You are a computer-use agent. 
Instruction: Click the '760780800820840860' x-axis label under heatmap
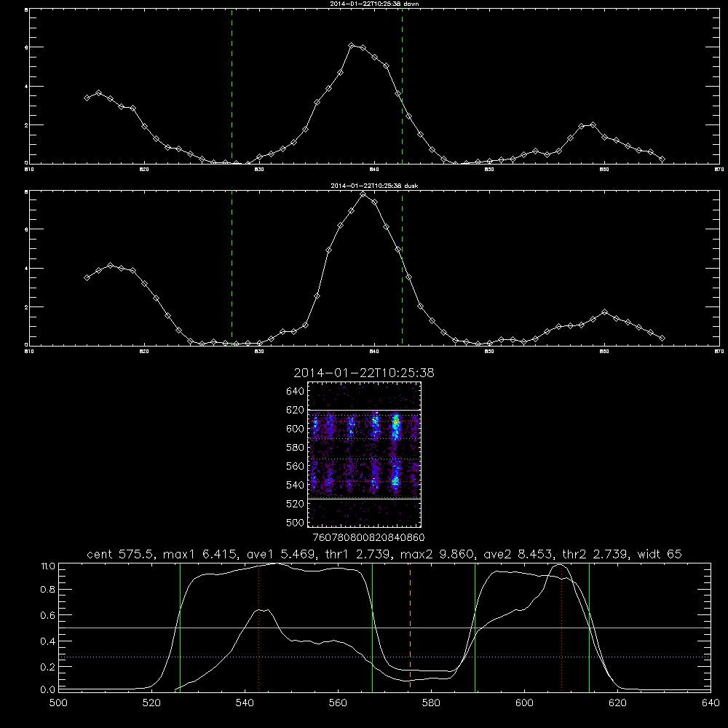tap(368, 538)
